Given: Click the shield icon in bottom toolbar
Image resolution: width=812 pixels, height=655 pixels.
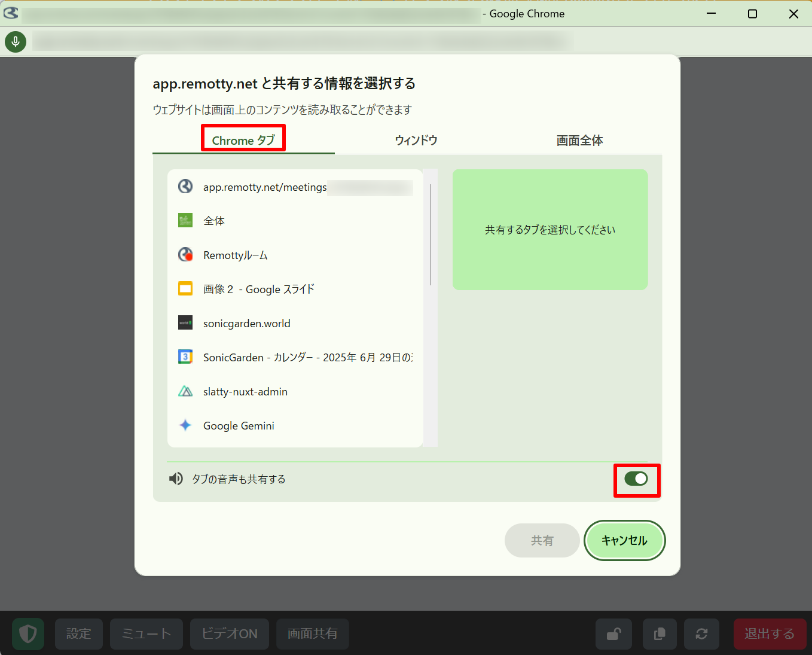Looking at the screenshot, I should (28, 633).
